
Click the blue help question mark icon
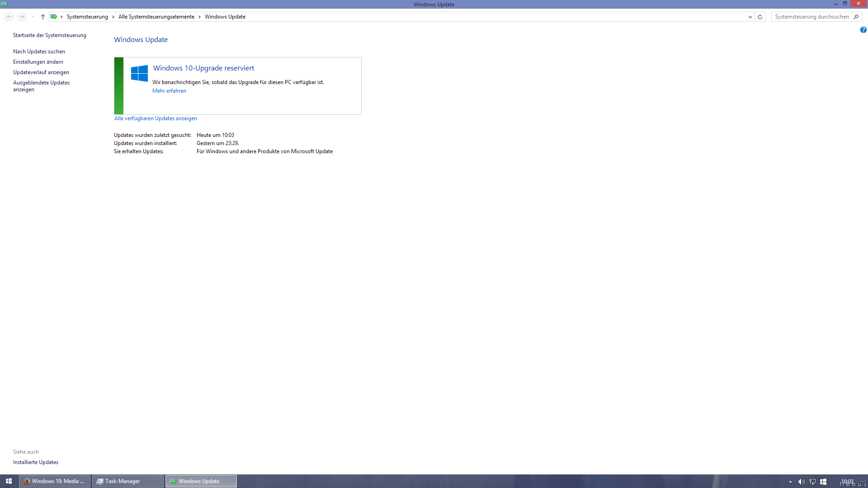coord(863,30)
